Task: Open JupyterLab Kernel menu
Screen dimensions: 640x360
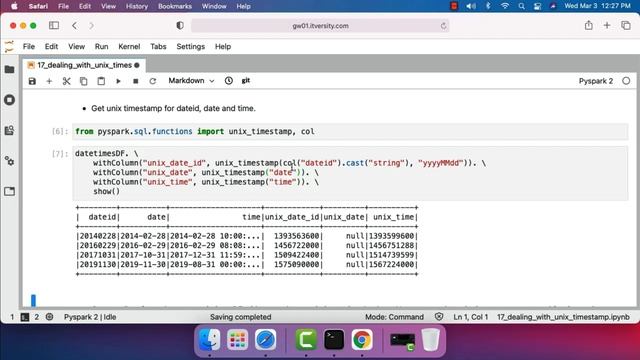Action: [129, 47]
